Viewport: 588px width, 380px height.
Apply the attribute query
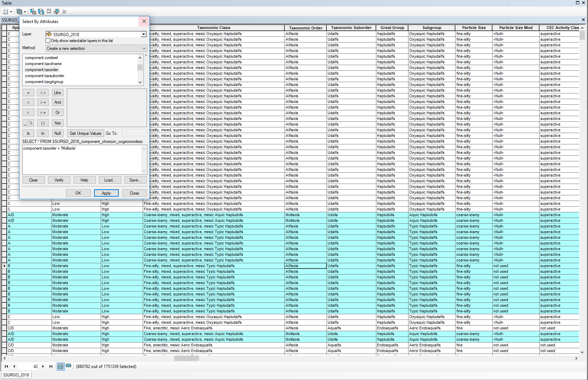[x=106, y=193]
